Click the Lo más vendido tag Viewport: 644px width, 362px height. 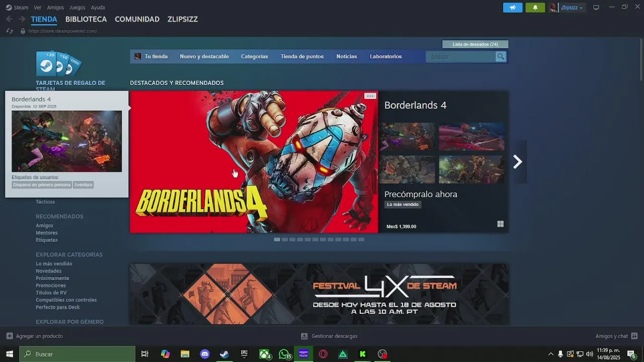point(403,205)
